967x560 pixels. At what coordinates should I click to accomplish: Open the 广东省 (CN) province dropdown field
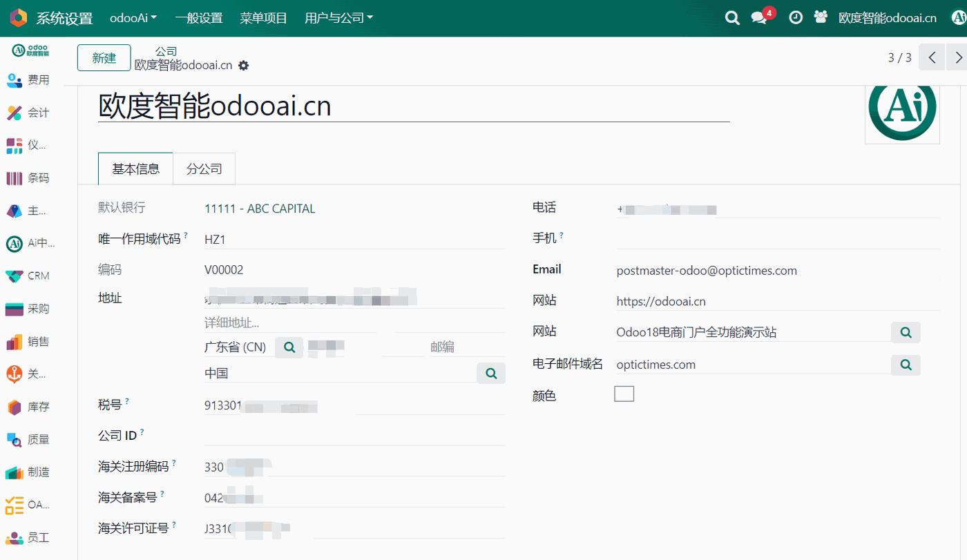click(x=239, y=347)
